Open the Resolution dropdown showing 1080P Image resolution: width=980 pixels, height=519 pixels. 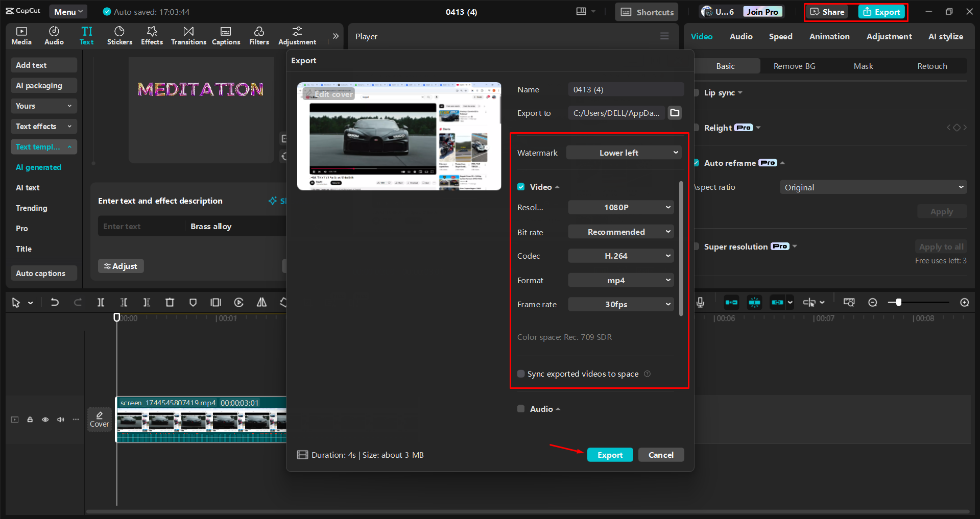pos(621,207)
